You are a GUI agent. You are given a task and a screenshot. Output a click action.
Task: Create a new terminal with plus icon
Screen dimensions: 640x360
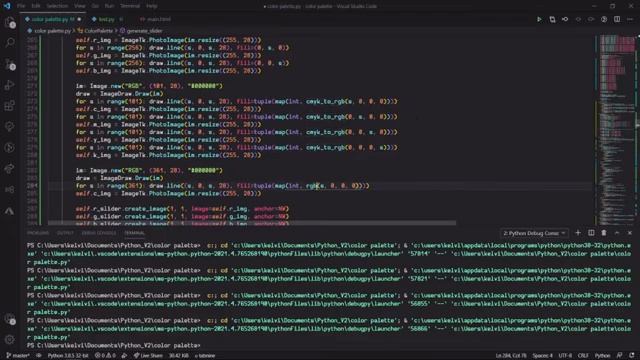pos(578,233)
